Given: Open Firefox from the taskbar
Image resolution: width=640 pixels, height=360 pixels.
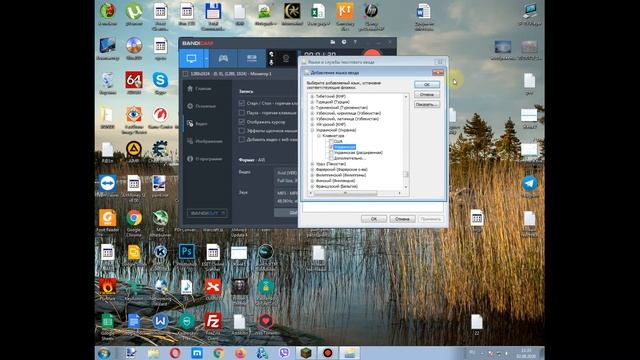Looking at the screenshot, I should [240, 353].
